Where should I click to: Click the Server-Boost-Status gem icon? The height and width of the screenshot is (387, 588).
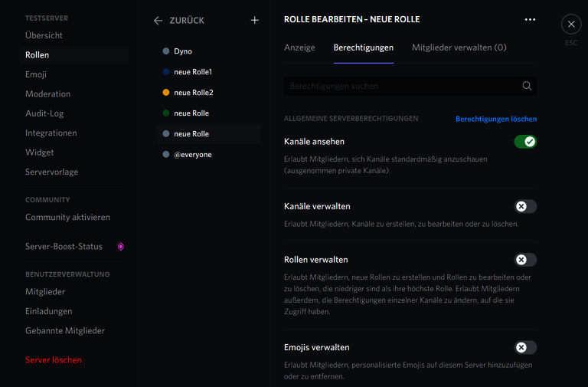(x=120, y=247)
